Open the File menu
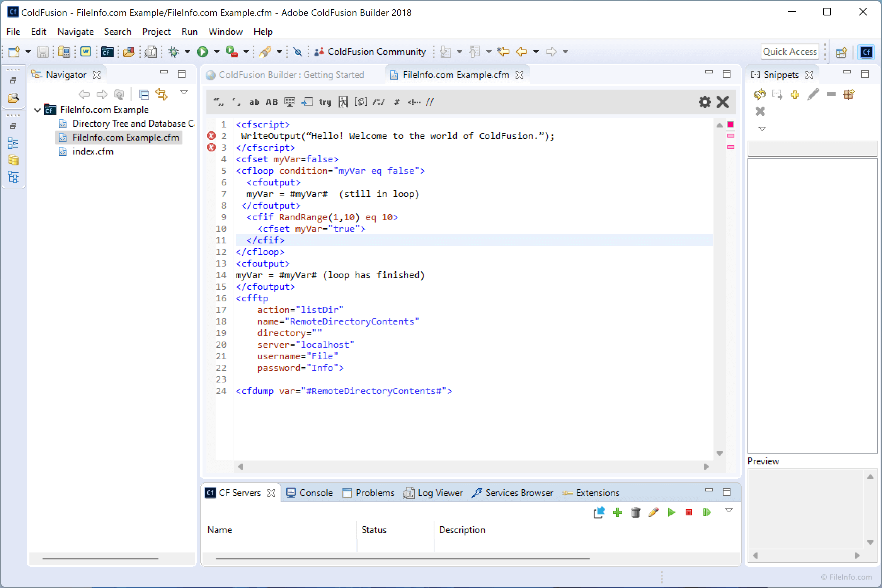Image resolution: width=882 pixels, height=588 pixels. pyautogui.click(x=13, y=32)
